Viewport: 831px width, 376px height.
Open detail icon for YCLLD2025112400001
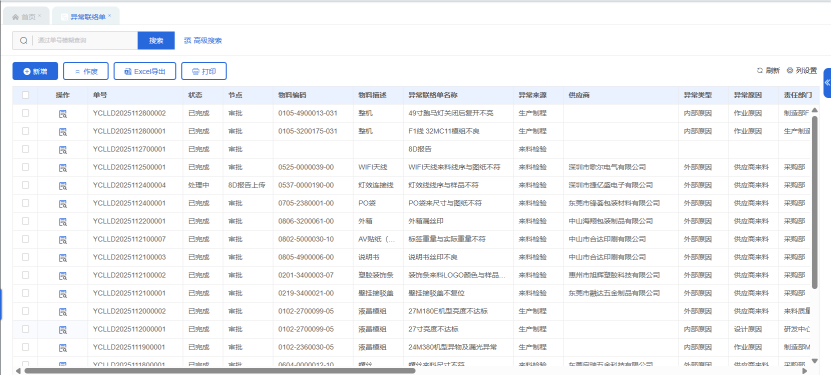tap(63, 204)
